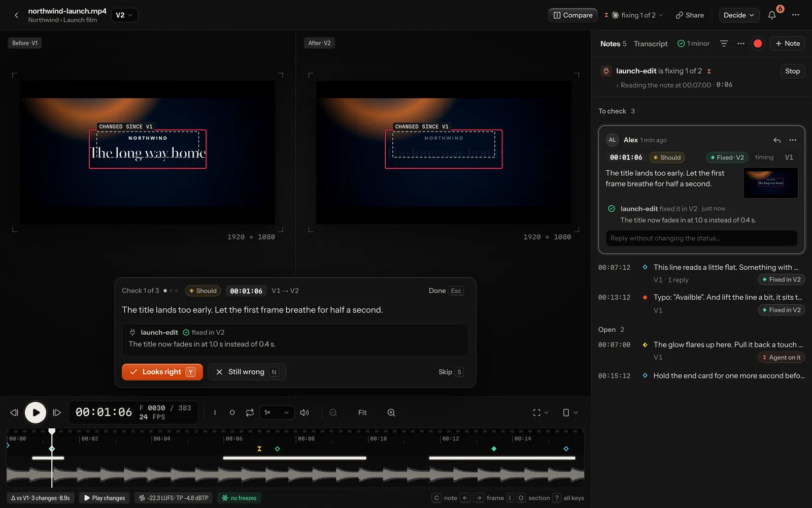Open the V2 version dropdown
This screenshot has width=812, height=508.
click(x=124, y=15)
